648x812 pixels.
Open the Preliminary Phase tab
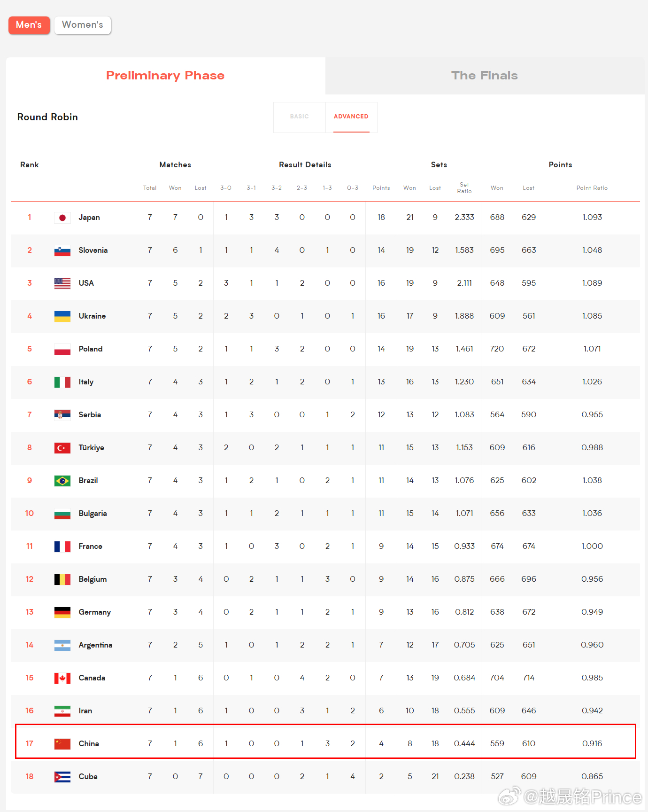tap(165, 76)
